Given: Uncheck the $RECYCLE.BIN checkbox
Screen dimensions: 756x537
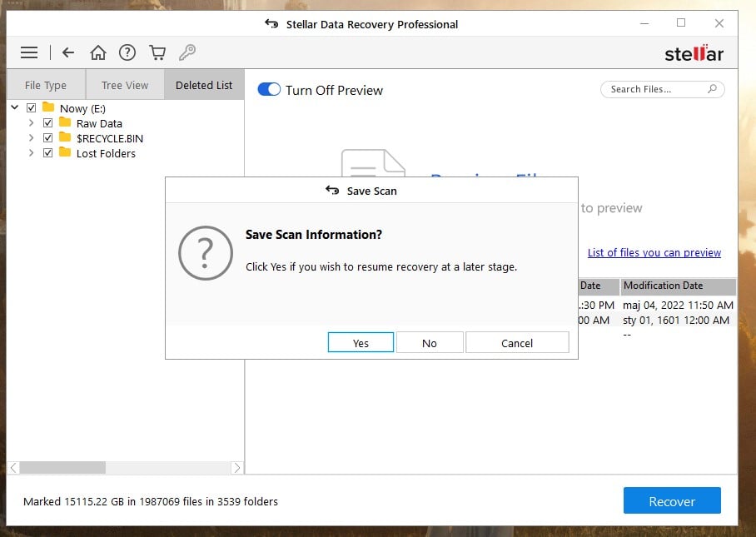Looking at the screenshot, I should [x=47, y=138].
